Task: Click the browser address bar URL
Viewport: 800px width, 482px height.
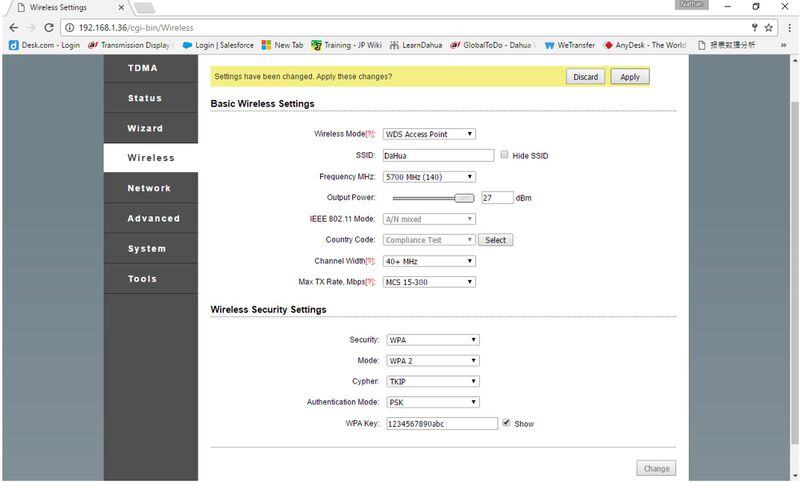Action: point(136,28)
